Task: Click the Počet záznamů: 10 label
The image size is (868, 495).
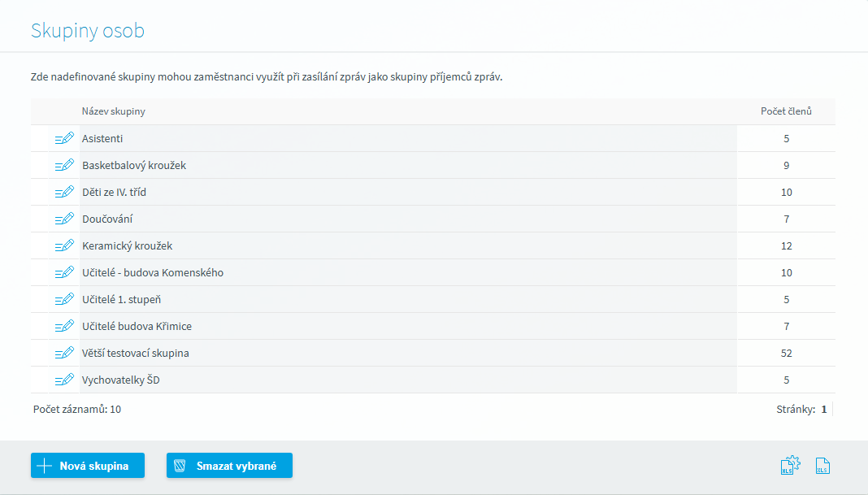Action: pos(77,409)
